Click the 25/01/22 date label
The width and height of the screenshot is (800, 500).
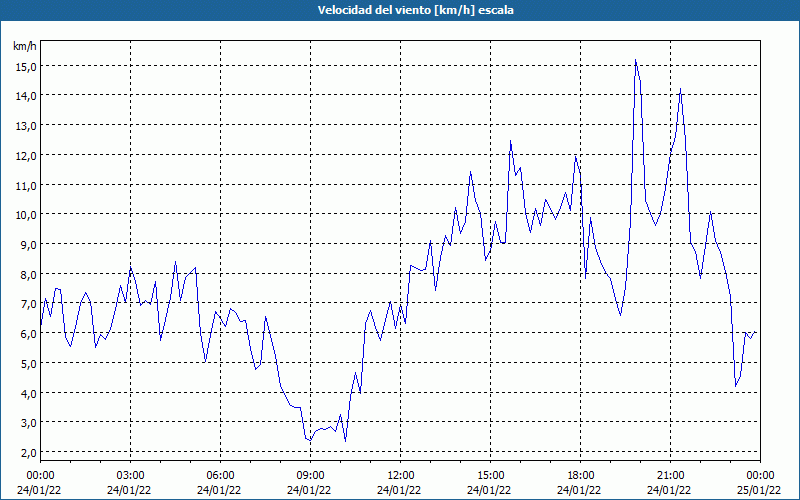[759, 490]
